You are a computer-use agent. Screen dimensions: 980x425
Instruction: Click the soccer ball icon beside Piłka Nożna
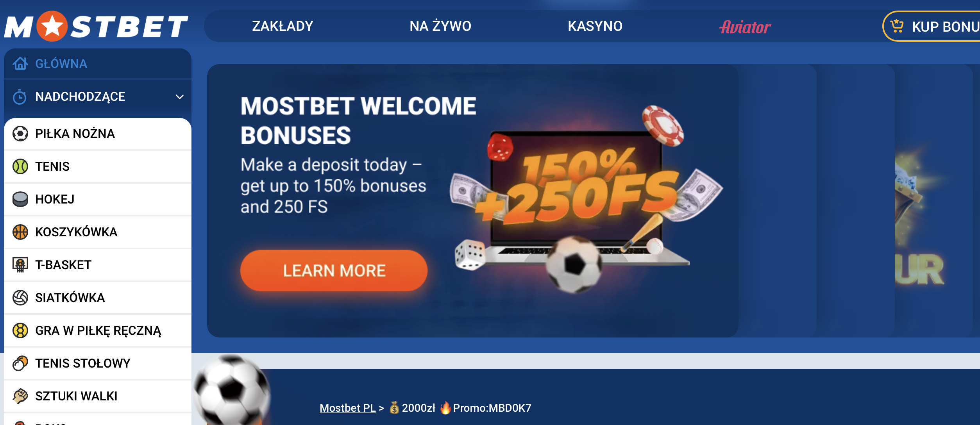pos(20,134)
